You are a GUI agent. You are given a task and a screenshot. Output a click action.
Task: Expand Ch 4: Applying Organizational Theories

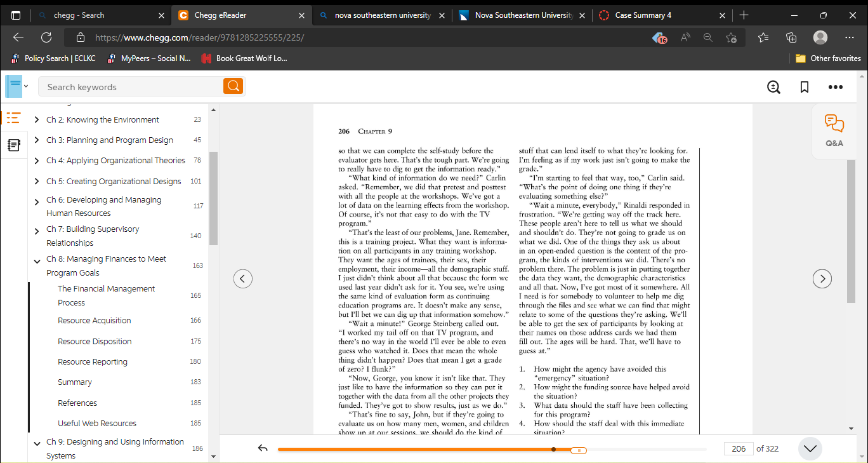(x=36, y=161)
